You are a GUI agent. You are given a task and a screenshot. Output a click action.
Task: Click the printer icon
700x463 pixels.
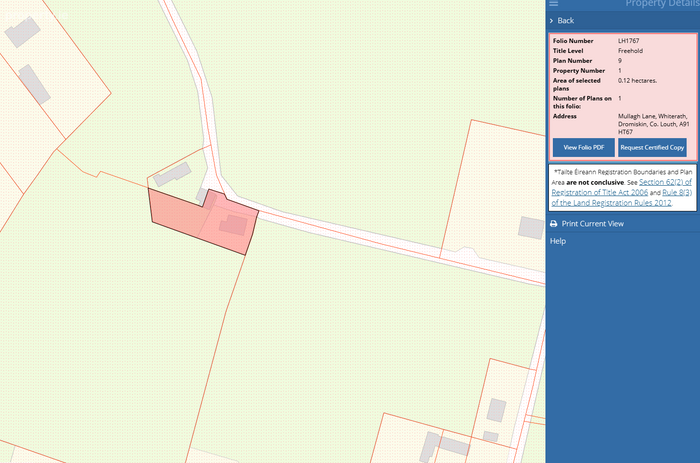554,224
